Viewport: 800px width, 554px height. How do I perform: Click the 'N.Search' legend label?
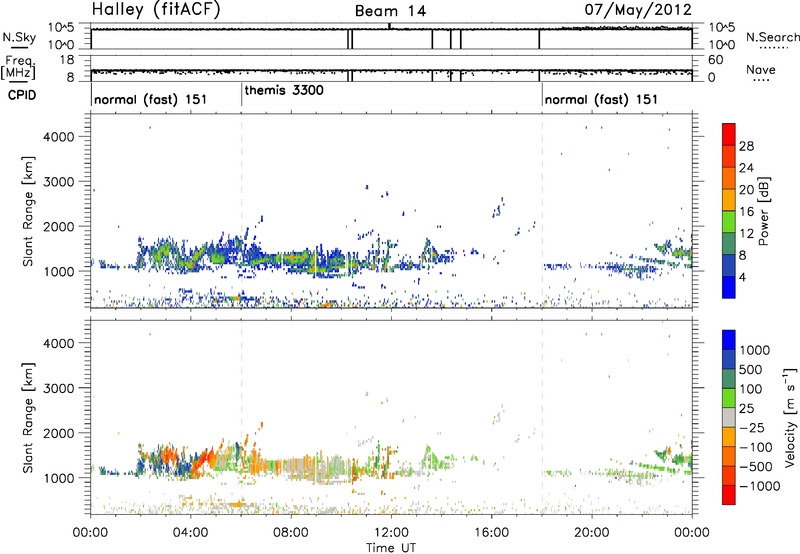[772, 37]
